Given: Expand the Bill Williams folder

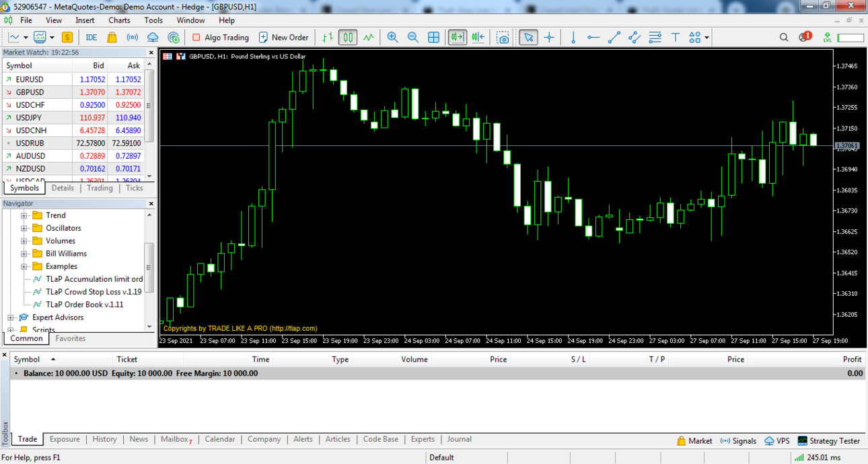Looking at the screenshot, I should [24, 254].
